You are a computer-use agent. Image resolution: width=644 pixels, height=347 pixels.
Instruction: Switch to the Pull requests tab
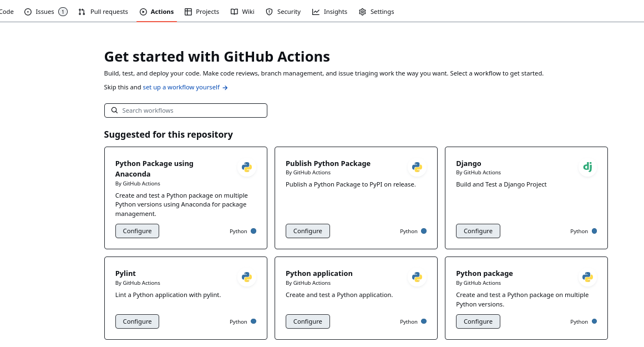103,11
